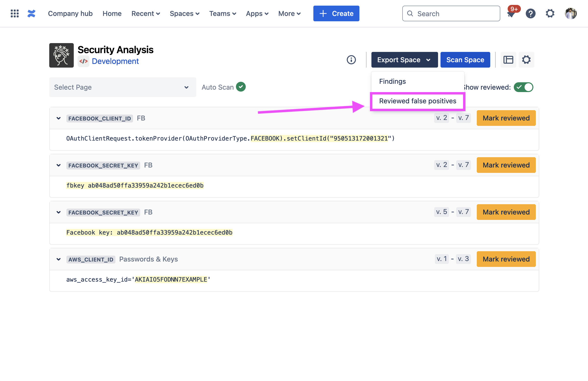Click the Confluence logo icon
This screenshot has width=588, height=381.
31,13
